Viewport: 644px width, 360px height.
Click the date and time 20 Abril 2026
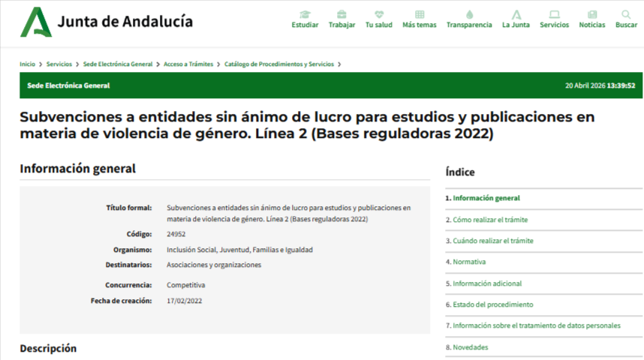click(x=600, y=85)
